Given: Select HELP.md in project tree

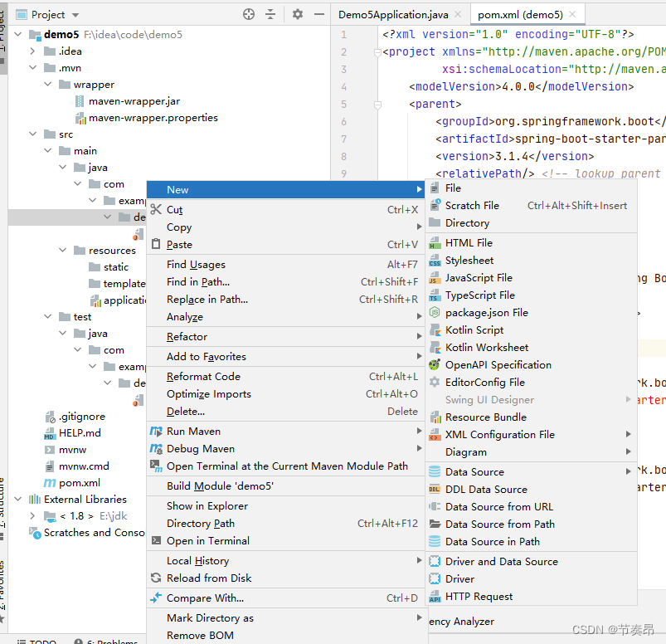Looking at the screenshot, I should (80, 432).
